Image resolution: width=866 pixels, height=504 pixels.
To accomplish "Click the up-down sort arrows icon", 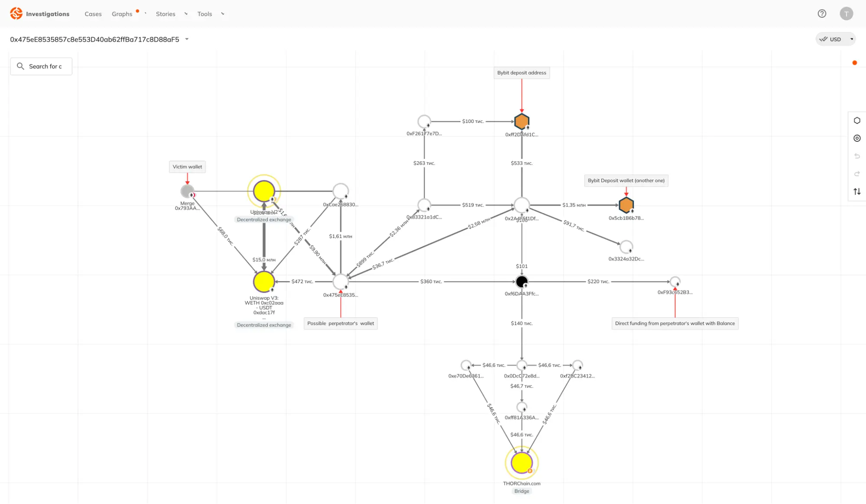I will coord(857,191).
